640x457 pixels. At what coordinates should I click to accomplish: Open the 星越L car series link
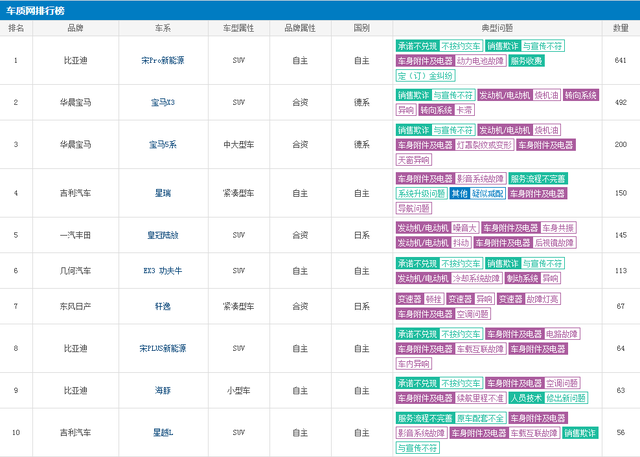pos(163,433)
